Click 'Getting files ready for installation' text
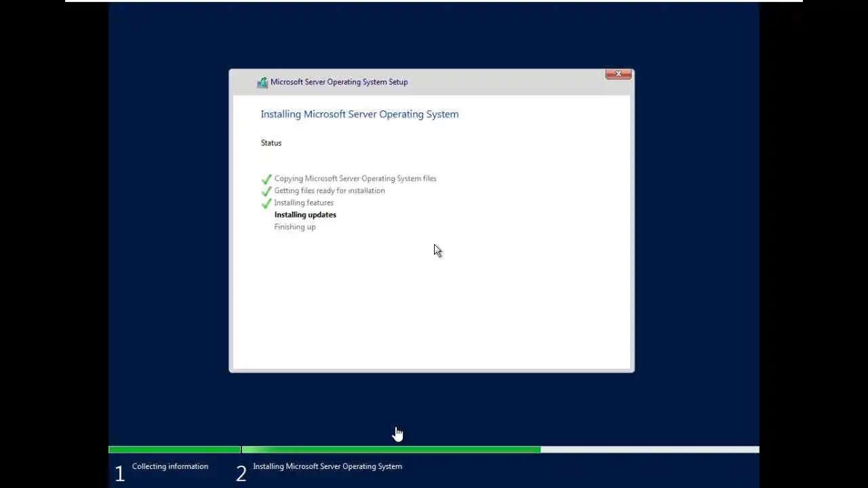This screenshot has width=868, height=488. coord(330,190)
